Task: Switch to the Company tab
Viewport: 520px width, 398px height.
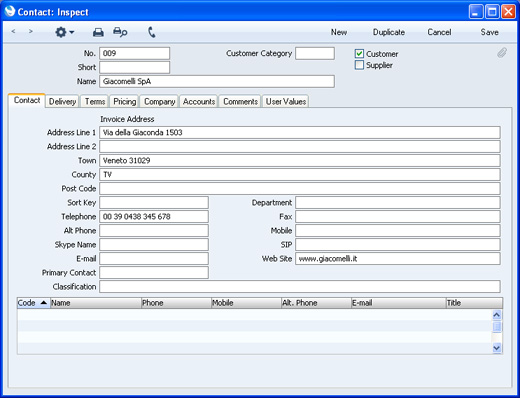Action: point(159,101)
